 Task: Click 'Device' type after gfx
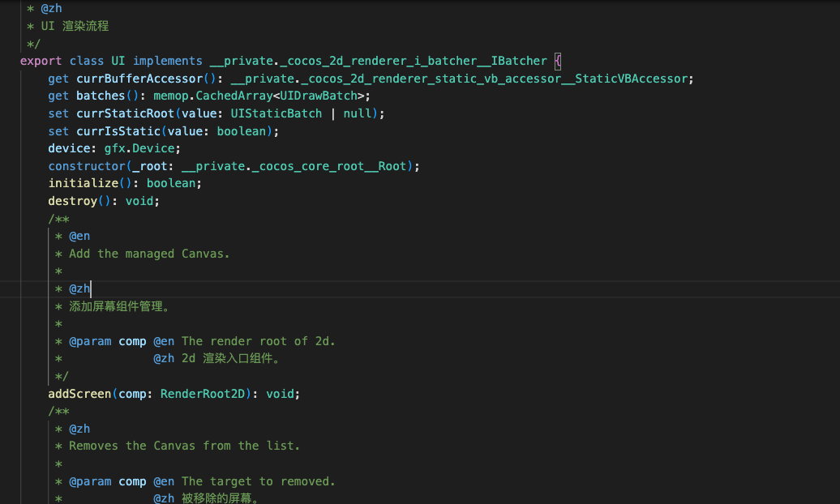pyautogui.click(x=153, y=148)
